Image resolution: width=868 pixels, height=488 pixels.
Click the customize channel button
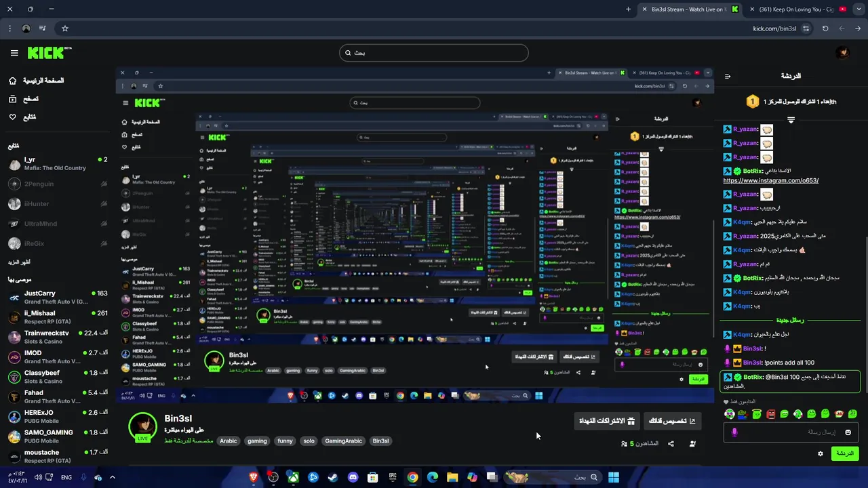coord(672,421)
